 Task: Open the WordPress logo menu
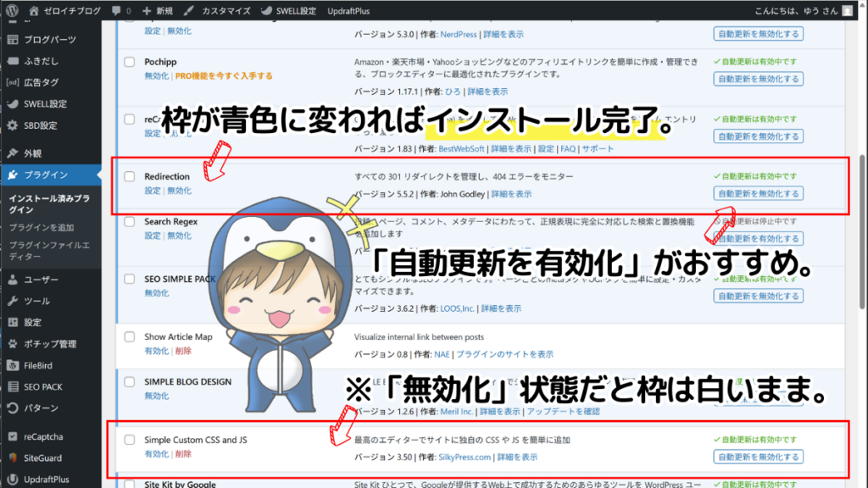pos(12,10)
